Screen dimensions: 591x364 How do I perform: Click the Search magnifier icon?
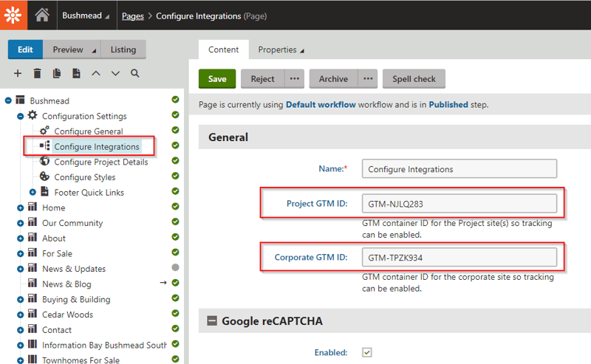tap(135, 73)
